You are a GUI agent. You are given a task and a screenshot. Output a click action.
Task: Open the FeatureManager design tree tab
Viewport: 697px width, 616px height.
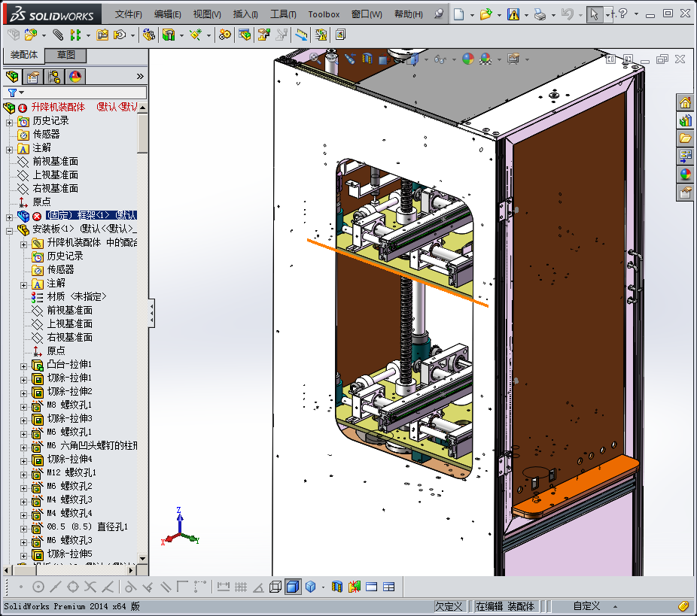coord(13,77)
